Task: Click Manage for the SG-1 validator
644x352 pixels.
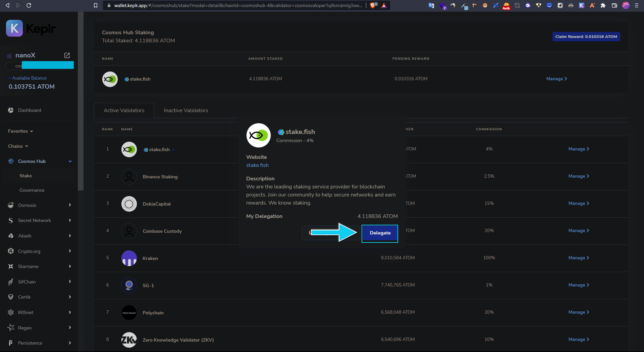Action: pyautogui.click(x=579, y=285)
